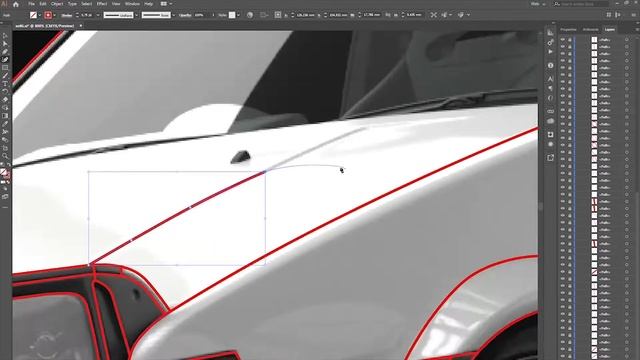Click the Style swatch in control bar

[x=232, y=15]
